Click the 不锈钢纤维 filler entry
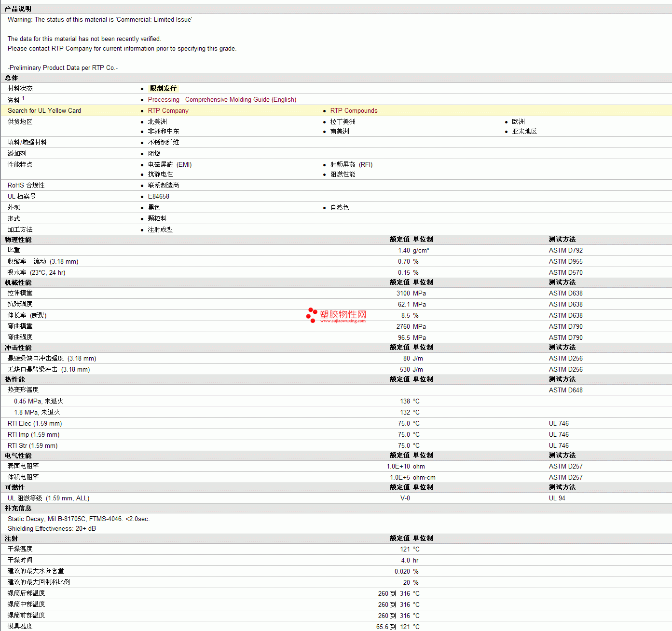This screenshot has height=631, width=672. coord(164,143)
